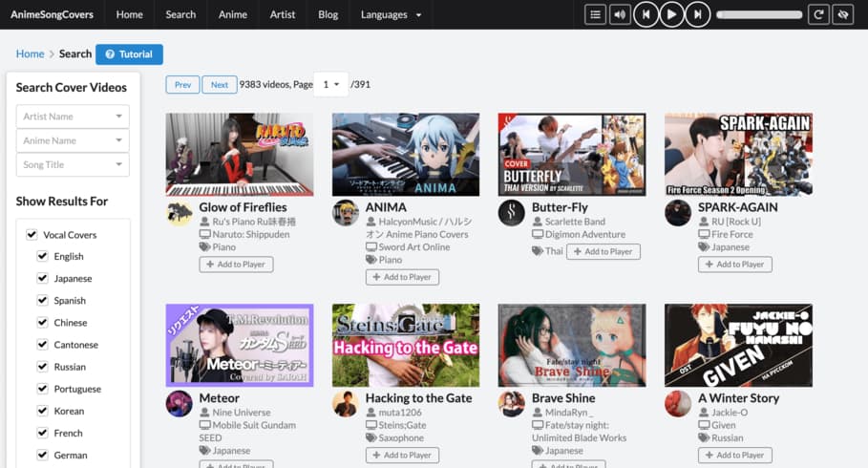Uncheck the French checkbox

pyautogui.click(x=42, y=433)
